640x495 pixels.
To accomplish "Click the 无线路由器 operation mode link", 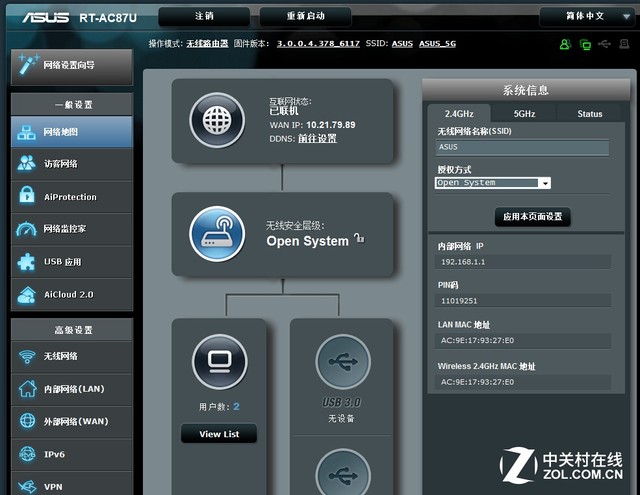I will click(x=207, y=44).
